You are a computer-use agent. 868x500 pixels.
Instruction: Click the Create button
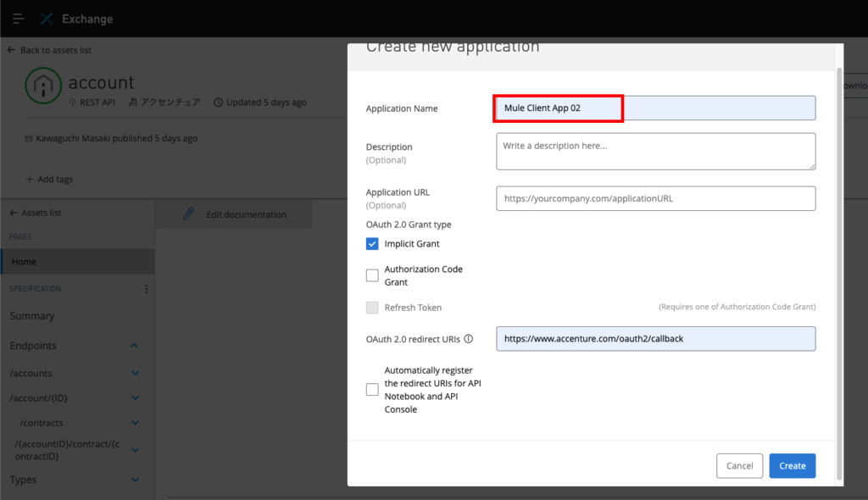click(792, 465)
